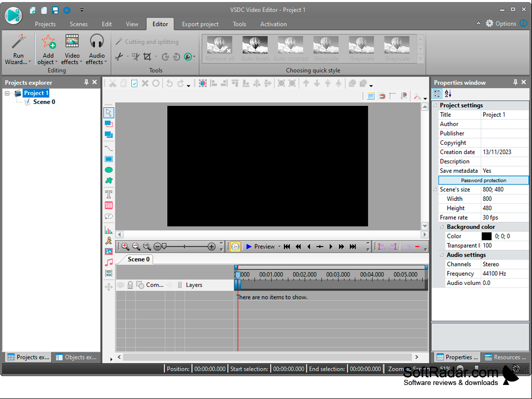The width and height of the screenshot is (532, 399).
Task: Add an animation object
Action: (108, 241)
